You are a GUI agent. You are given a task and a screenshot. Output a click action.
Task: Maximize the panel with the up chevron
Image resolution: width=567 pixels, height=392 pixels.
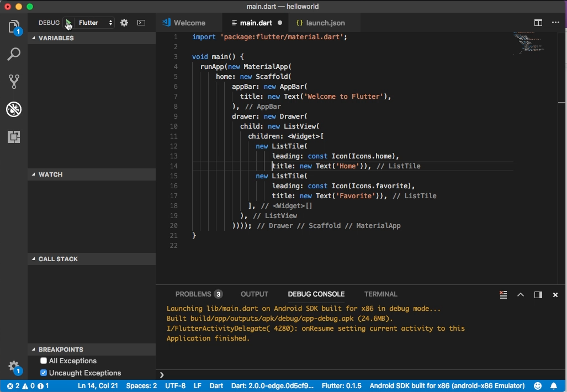[521, 295]
